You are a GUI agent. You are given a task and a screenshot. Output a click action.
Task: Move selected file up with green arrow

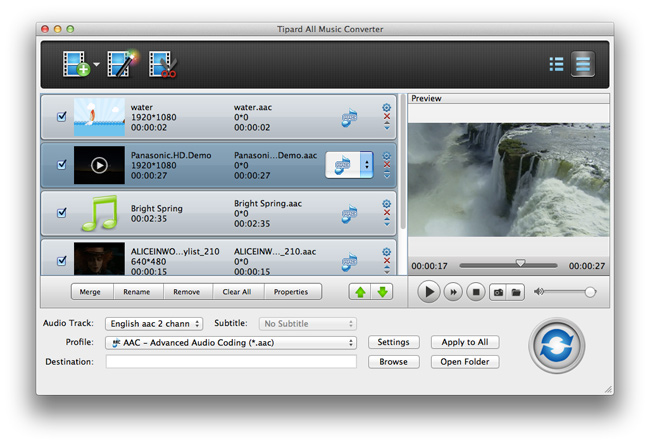tap(359, 292)
